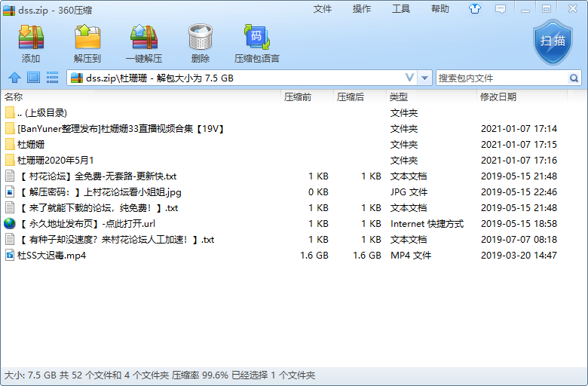Open the skin (shirt) icon in title bar
Viewport: 588px width, 386px height.
pyautogui.click(x=475, y=8)
